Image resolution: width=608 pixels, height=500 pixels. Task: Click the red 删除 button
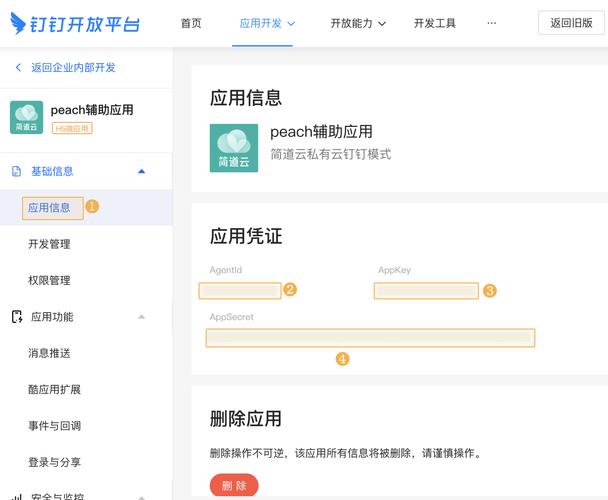click(234, 485)
